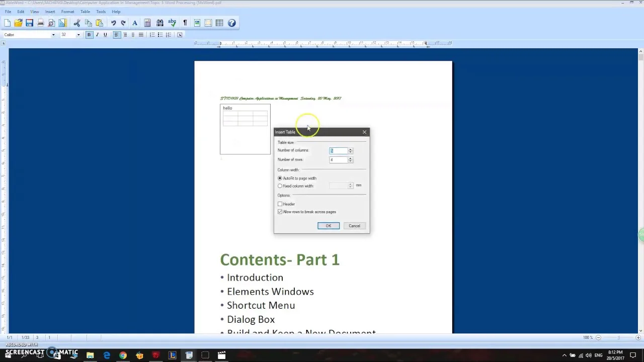Image resolution: width=644 pixels, height=362 pixels.
Task: Click the Number of columns input field
Action: (339, 151)
